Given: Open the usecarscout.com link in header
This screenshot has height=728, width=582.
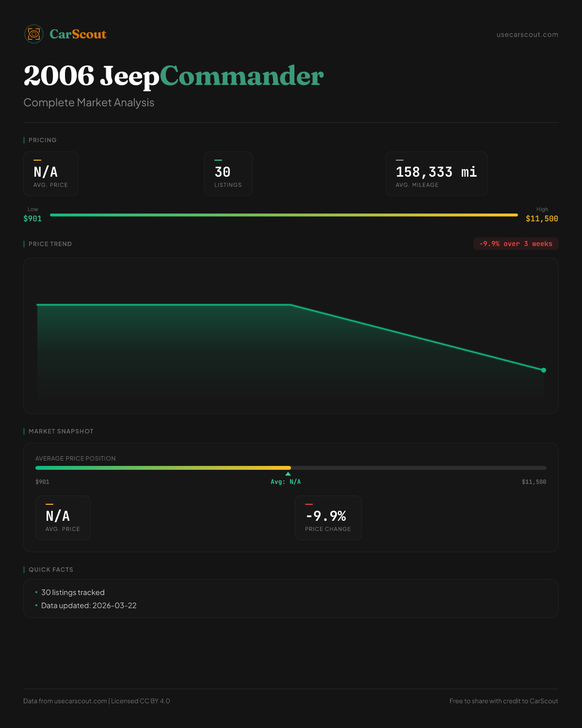Looking at the screenshot, I should click(x=527, y=34).
